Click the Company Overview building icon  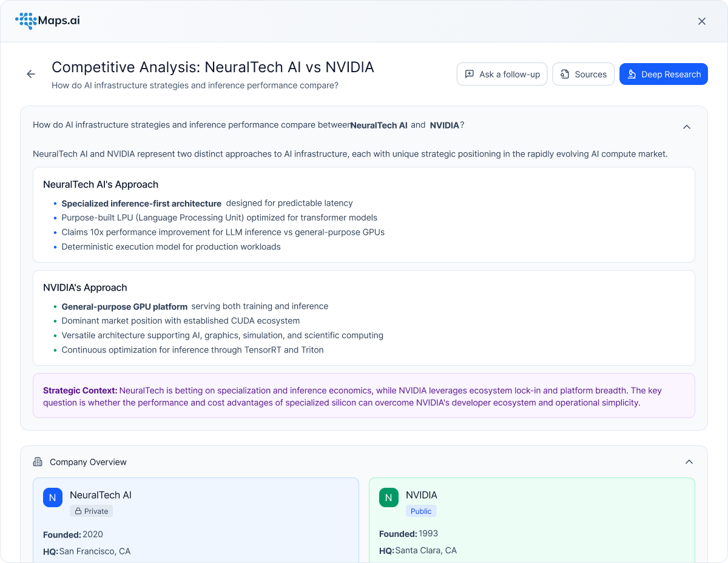tap(38, 462)
